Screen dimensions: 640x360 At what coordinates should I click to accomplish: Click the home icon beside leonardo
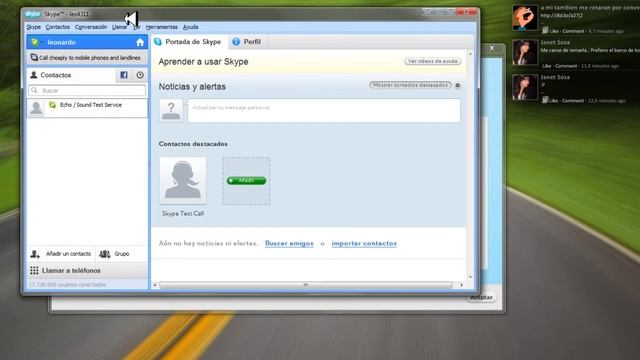(140, 42)
